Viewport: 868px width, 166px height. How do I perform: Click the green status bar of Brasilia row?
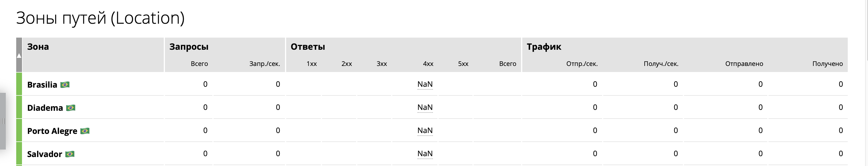coord(19,84)
